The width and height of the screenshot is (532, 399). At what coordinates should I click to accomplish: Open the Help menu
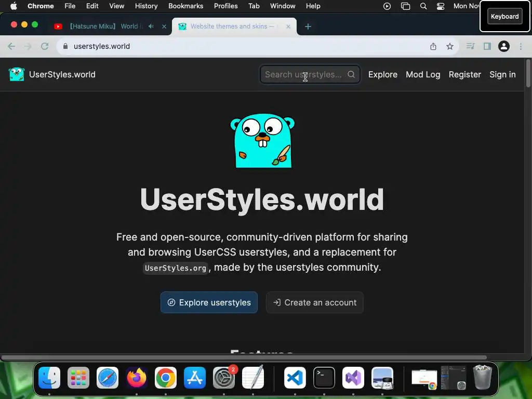click(313, 6)
